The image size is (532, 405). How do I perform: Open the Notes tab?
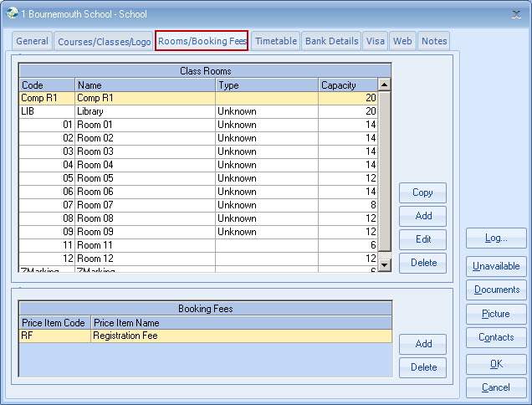(434, 41)
